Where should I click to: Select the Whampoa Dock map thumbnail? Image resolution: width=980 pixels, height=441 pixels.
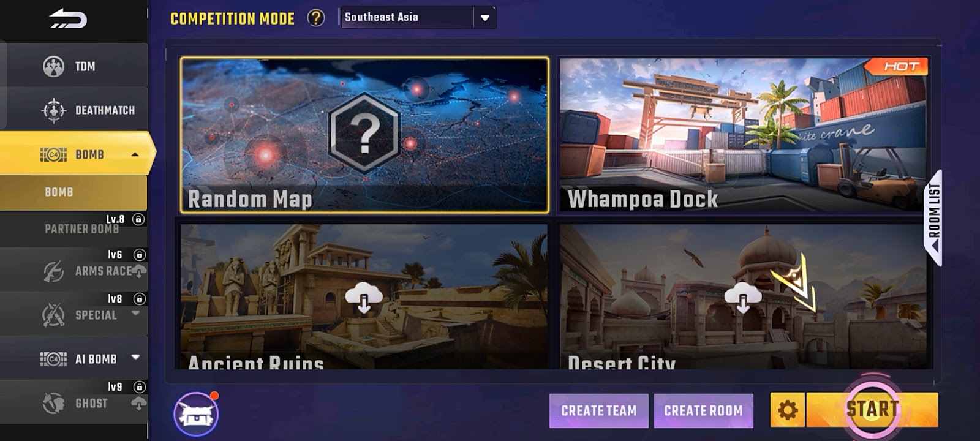point(743,135)
